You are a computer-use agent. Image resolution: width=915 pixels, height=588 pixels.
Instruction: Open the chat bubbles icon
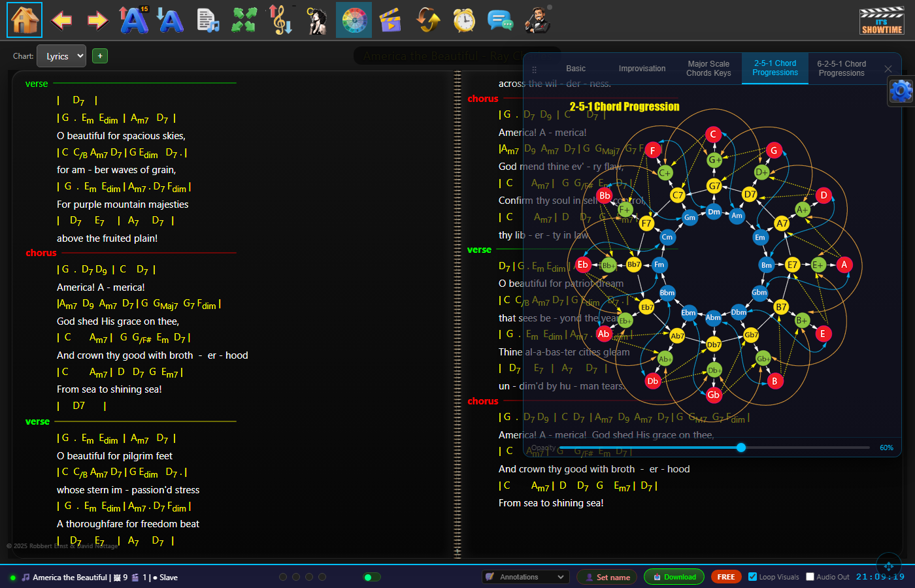coord(501,20)
